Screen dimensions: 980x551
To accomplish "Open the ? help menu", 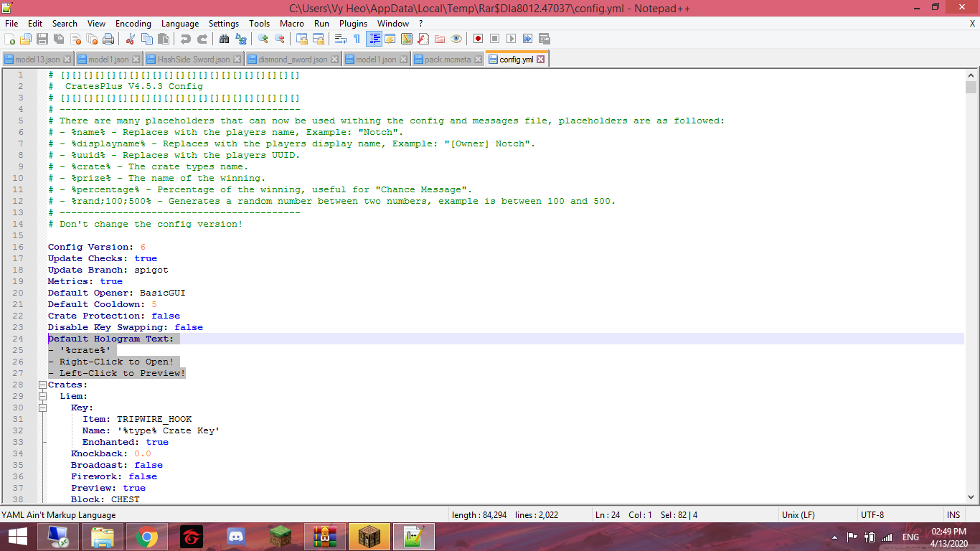I will click(x=421, y=24).
